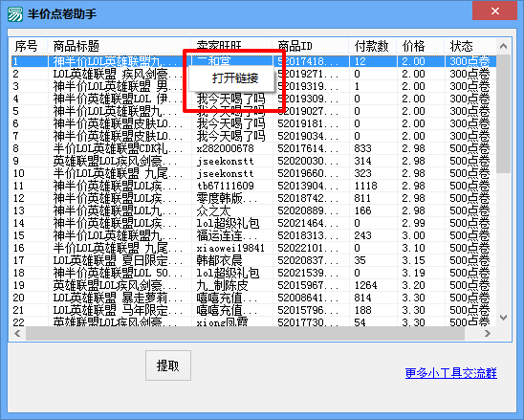Select row 21 titled LOL英雄联盟 马年限定

(x=253, y=310)
